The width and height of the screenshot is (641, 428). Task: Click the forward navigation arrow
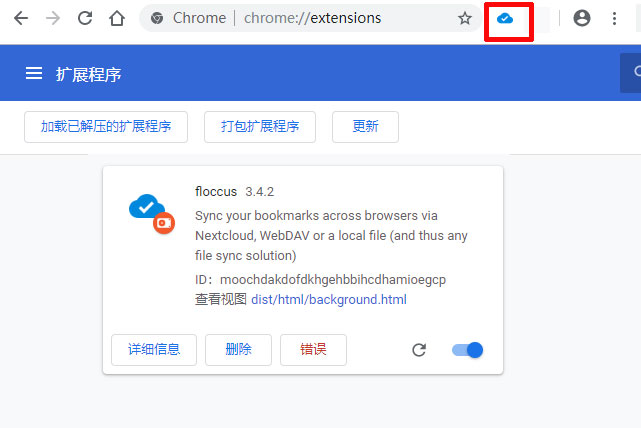(x=53, y=18)
